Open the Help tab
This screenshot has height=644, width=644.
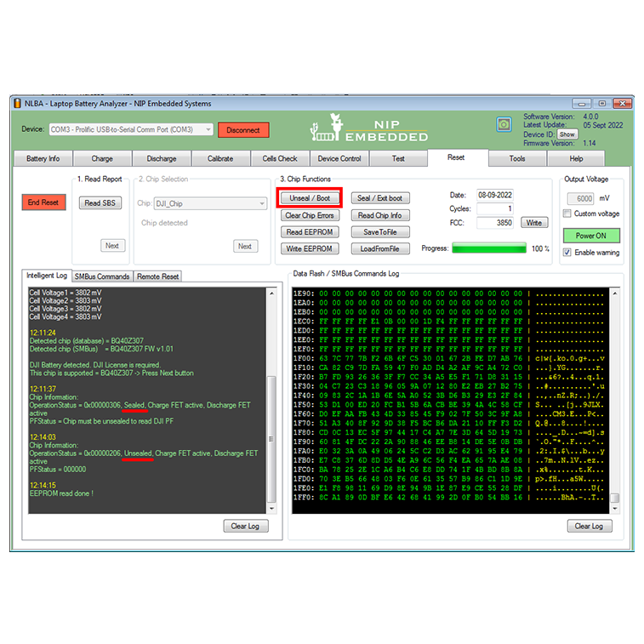(576, 158)
